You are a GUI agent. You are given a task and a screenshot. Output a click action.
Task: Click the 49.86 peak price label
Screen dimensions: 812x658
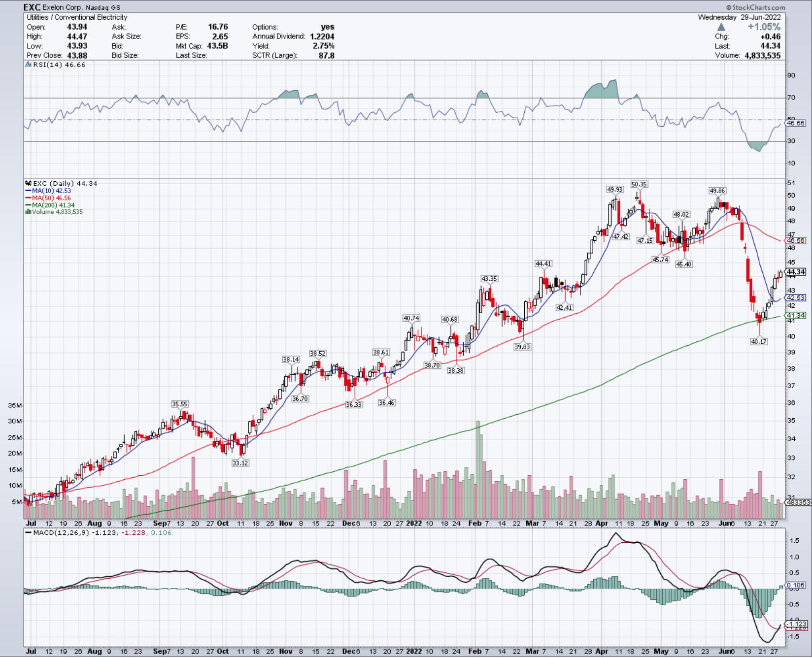click(x=717, y=191)
